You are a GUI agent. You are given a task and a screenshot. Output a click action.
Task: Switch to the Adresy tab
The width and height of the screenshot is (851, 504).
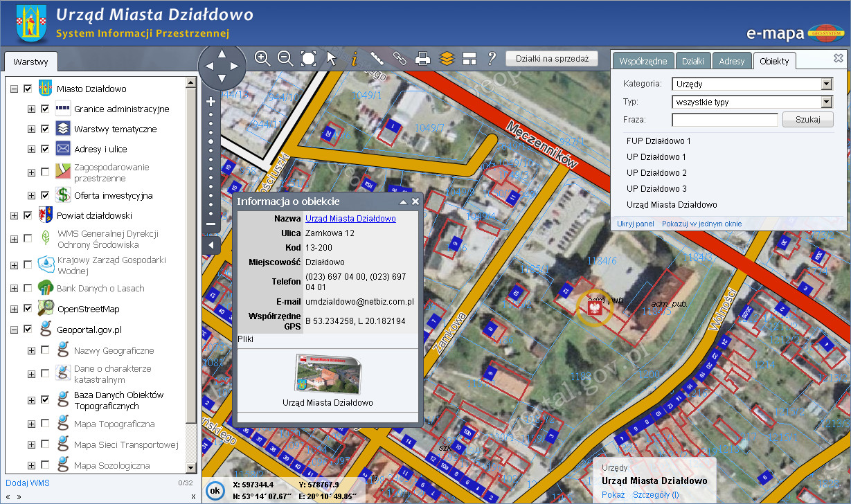pos(732,61)
